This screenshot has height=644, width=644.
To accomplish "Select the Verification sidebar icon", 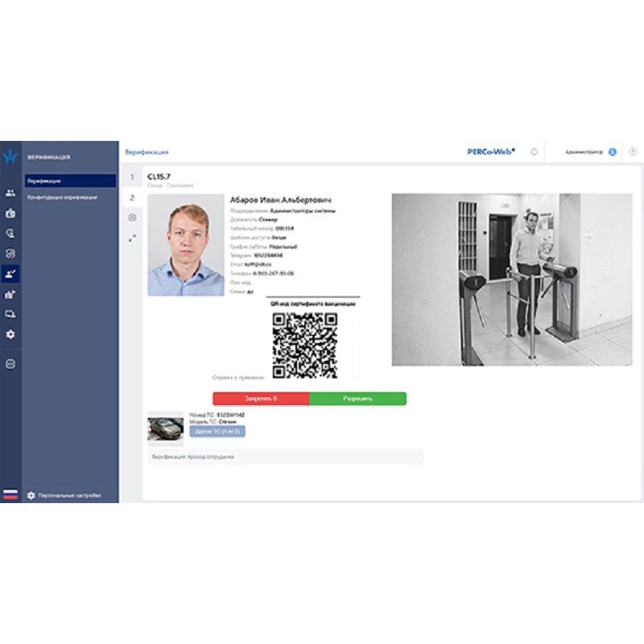I will tap(10, 274).
